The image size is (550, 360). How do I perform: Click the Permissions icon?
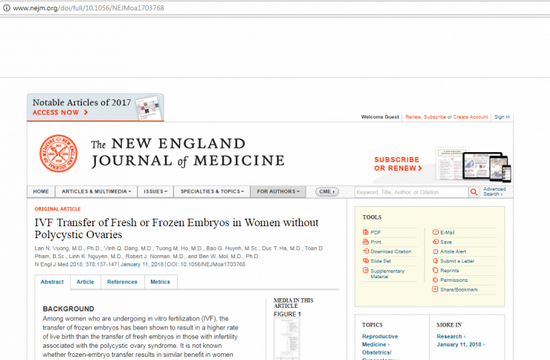pos(435,280)
